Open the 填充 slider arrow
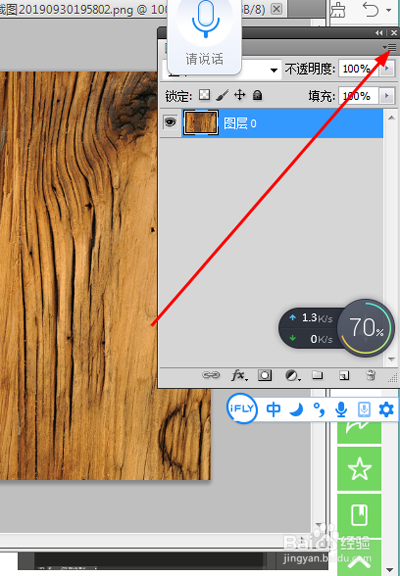 tap(386, 96)
